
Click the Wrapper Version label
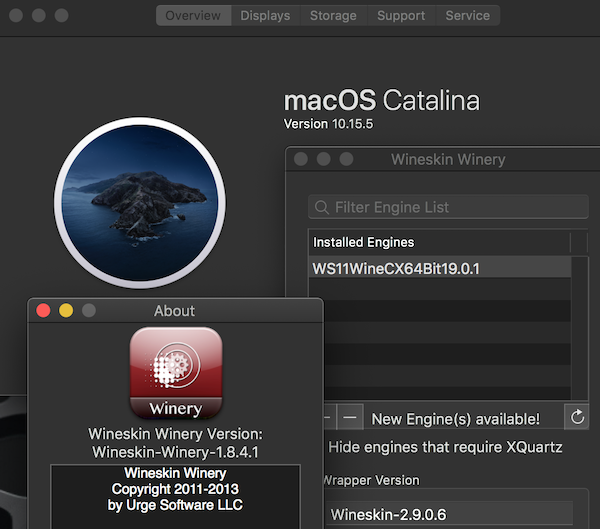pyautogui.click(x=371, y=480)
